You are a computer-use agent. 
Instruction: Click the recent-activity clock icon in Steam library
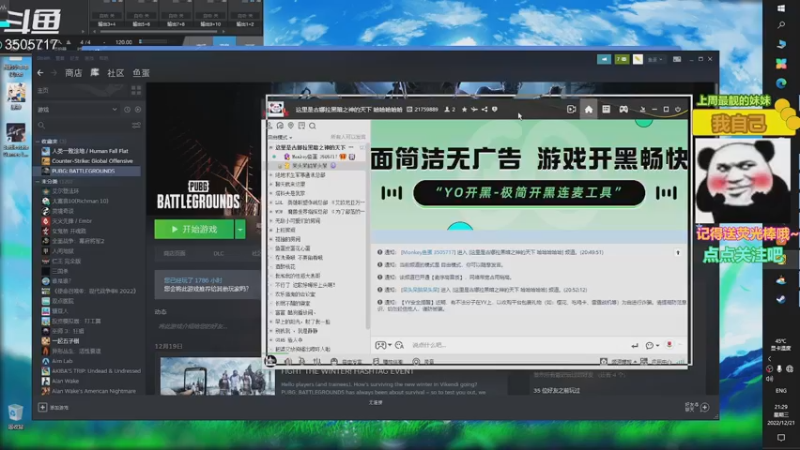click(x=127, y=110)
